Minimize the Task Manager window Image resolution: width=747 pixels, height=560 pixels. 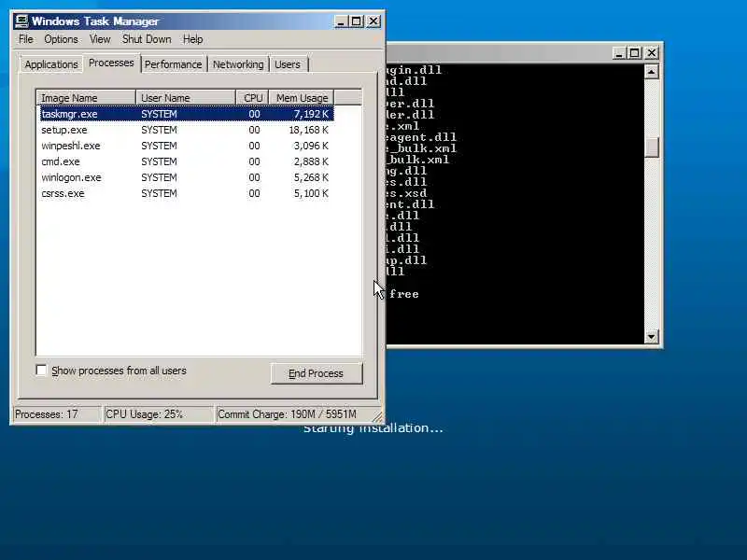341,21
